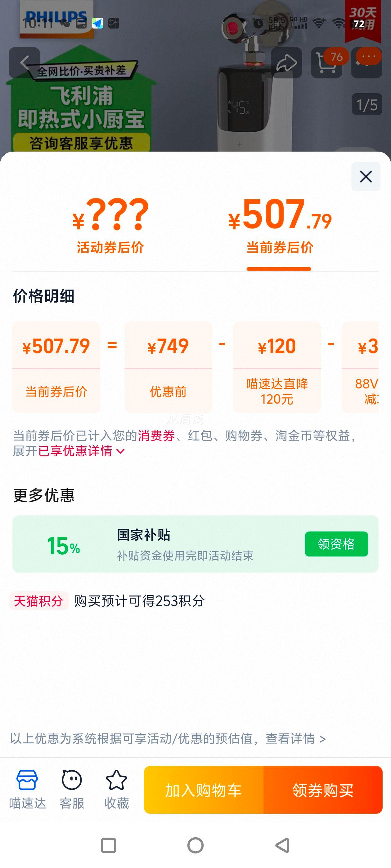The width and height of the screenshot is (391, 868).
Task: Tap the 消费券 red link
Action: pyautogui.click(x=156, y=436)
